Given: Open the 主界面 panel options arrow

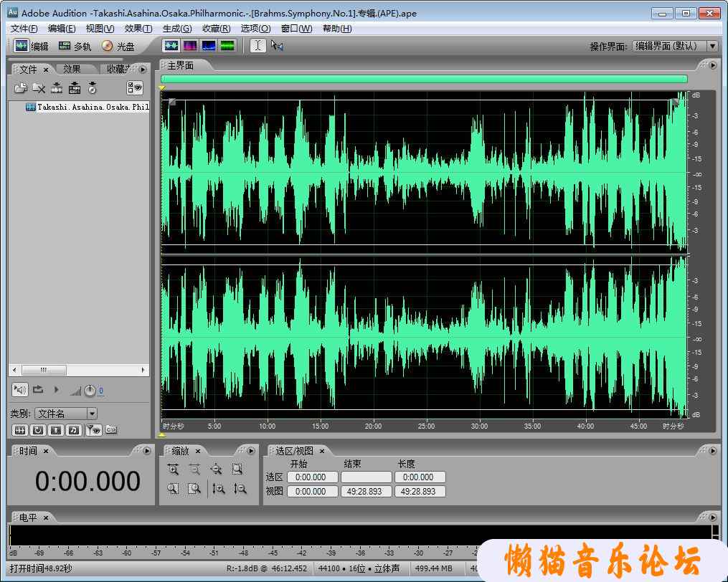Looking at the screenshot, I should coord(713,65).
